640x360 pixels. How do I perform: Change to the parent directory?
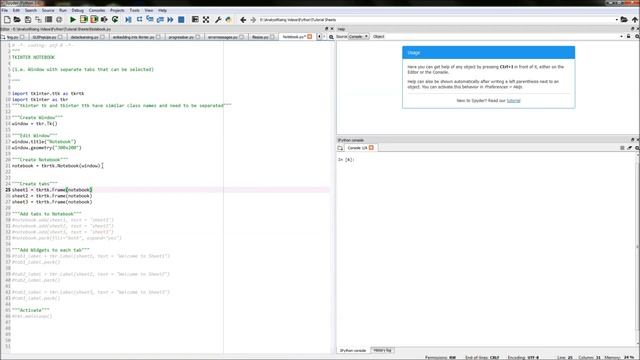tap(635, 20)
